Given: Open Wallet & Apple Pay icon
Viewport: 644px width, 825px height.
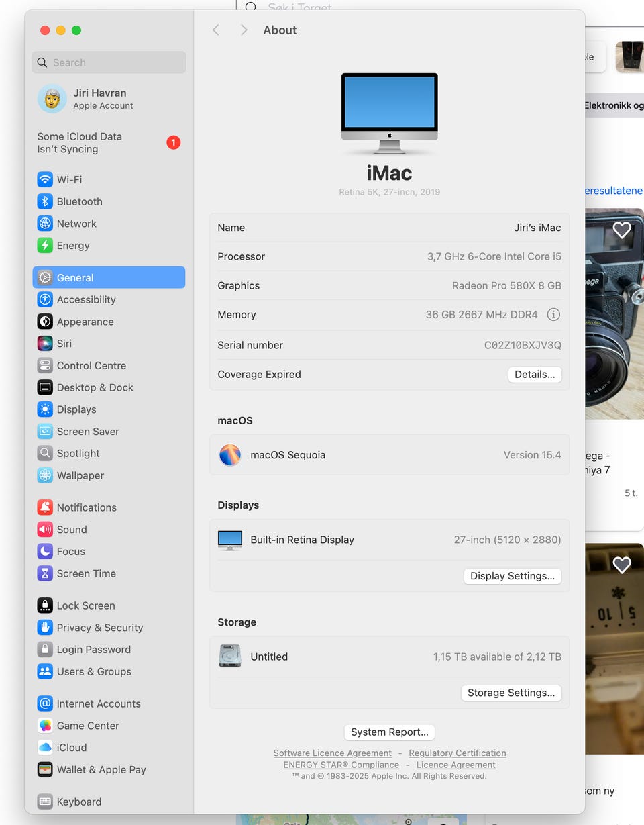Looking at the screenshot, I should click(45, 769).
